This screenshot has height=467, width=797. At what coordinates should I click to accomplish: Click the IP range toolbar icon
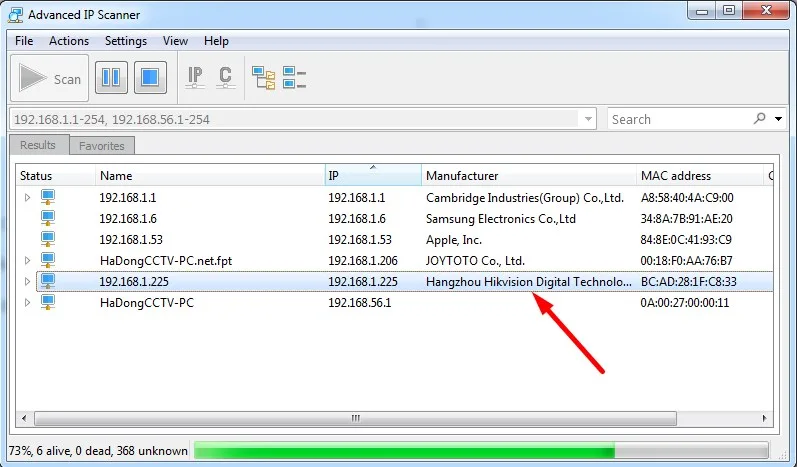coord(195,78)
